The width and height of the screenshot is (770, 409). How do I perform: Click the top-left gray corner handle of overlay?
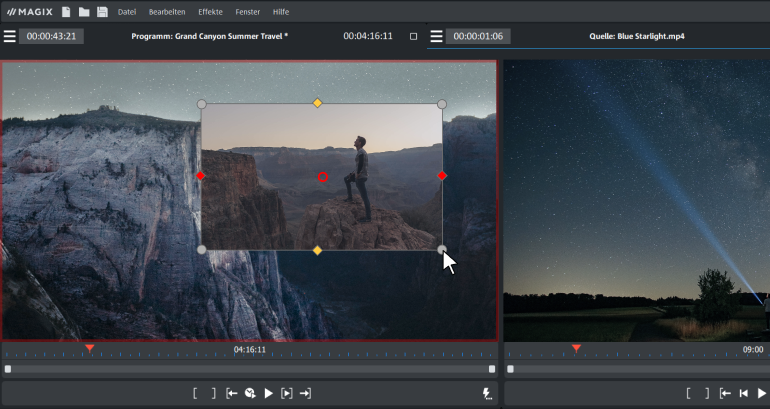point(201,104)
